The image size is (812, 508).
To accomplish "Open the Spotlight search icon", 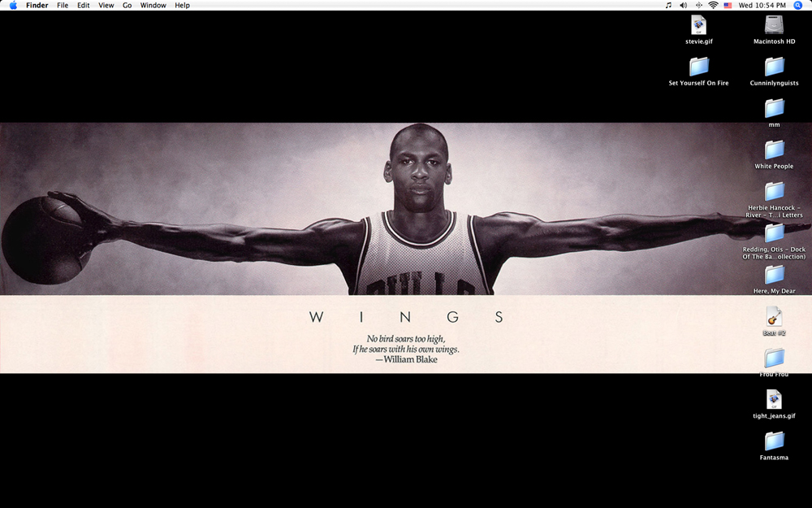I will coord(797,5).
